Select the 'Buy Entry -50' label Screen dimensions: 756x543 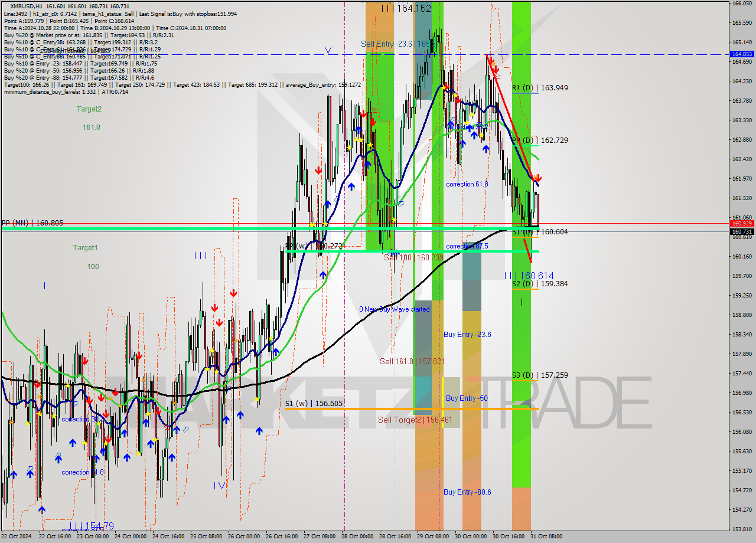point(467,398)
